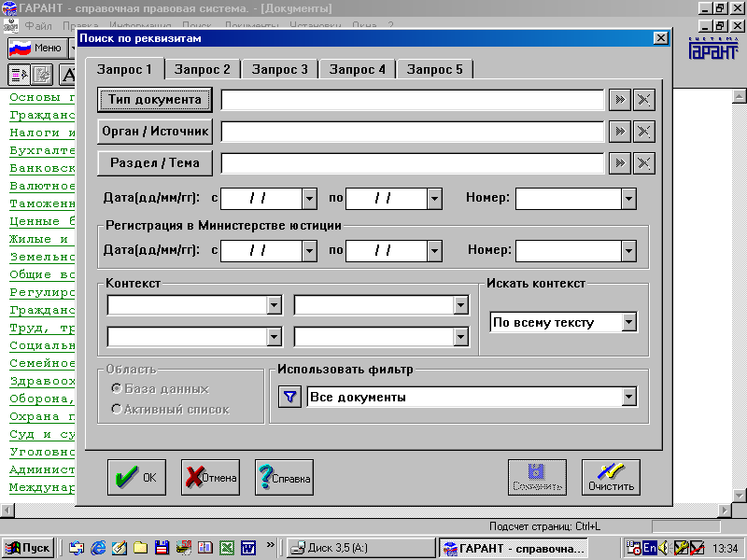The image size is (747, 560).
Task: Click the funnel filter icon
Action: [x=289, y=397]
